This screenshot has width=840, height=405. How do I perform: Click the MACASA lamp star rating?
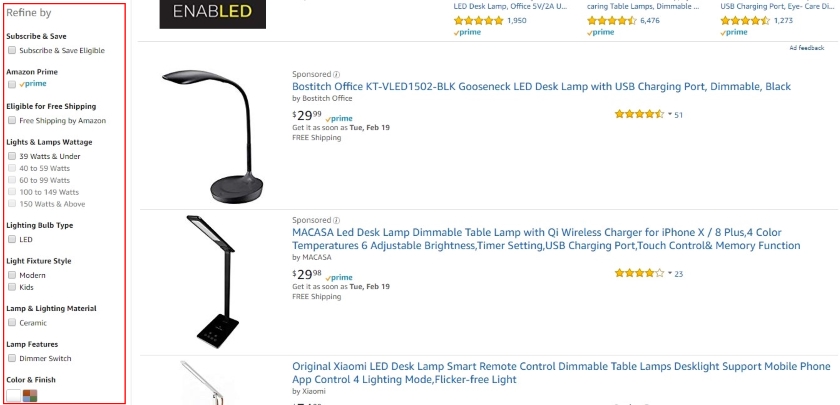(637, 272)
